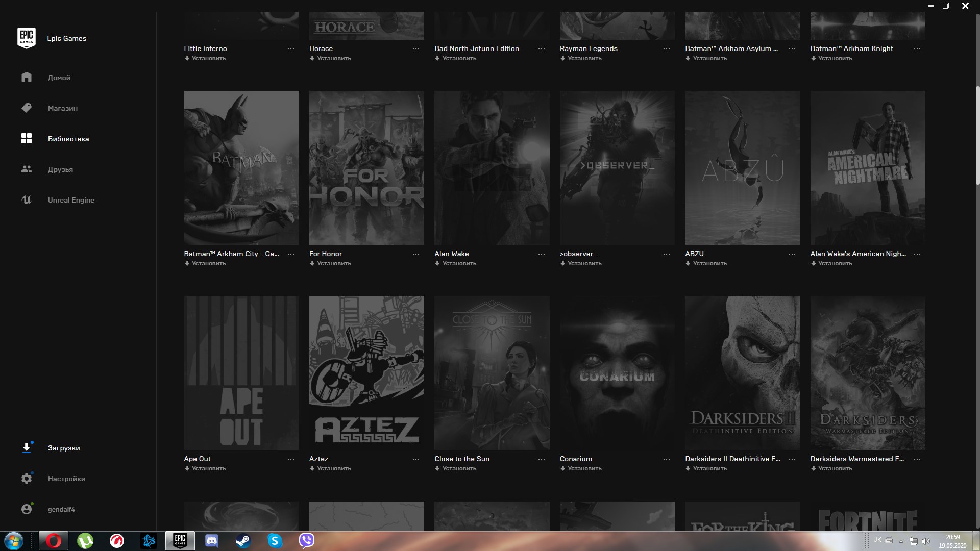980x551 pixels.
Task: Open Discord from the taskbar
Action: [211, 541]
